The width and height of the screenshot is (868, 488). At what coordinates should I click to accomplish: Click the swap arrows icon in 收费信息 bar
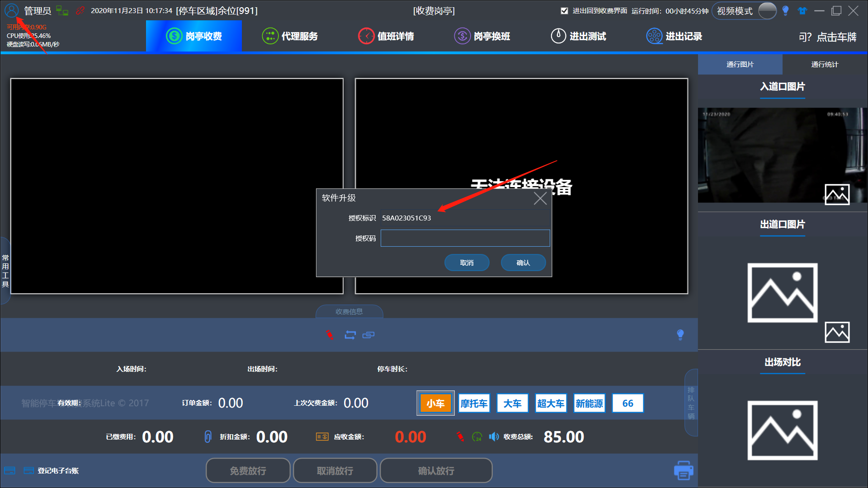pos(350,335)
